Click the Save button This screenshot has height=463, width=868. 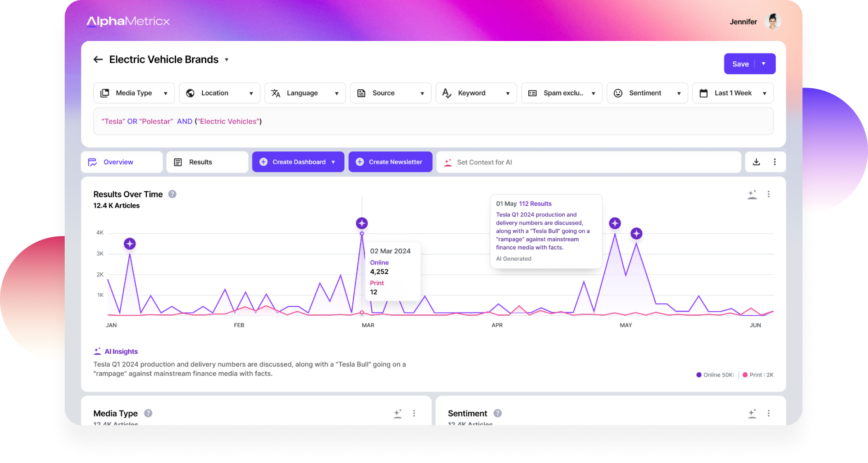point(740,64)
